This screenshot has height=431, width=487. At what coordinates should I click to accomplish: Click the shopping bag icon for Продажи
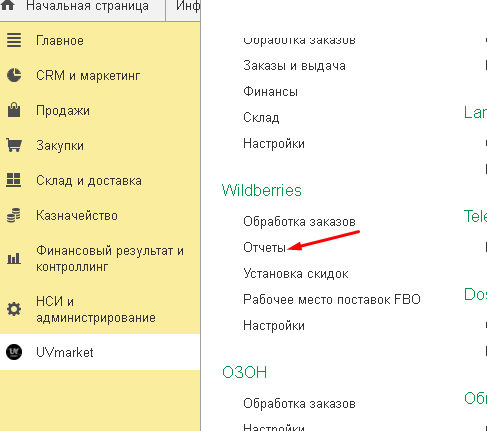pos(14,110)
